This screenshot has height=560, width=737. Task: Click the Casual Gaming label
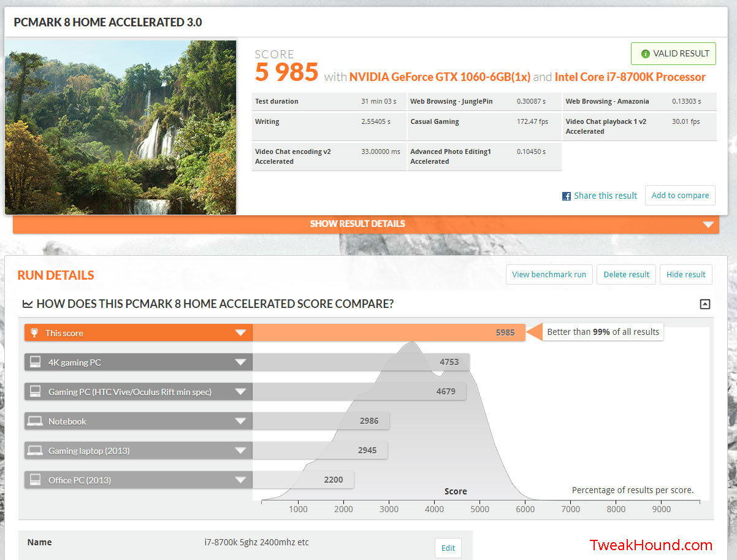(x=435, y=121)
